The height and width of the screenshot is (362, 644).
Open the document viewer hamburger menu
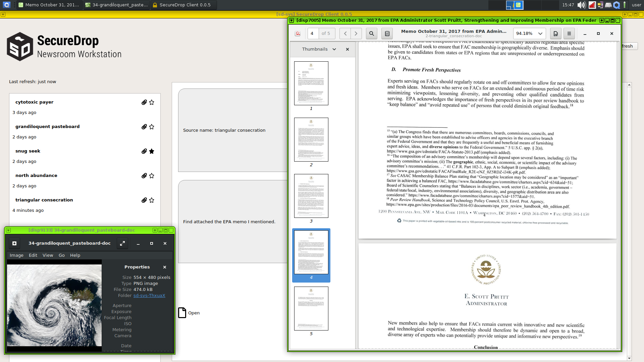(569, 34)
